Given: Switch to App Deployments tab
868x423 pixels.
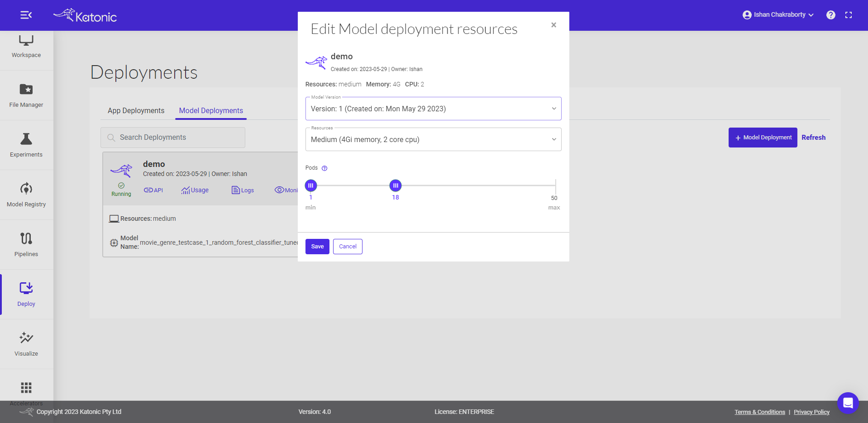Looking at the screenshot, I should click(136, 110).
